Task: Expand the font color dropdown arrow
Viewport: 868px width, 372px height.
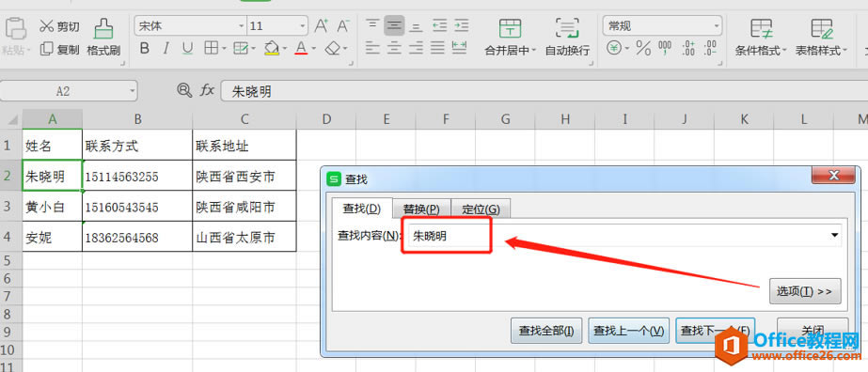Action: click(x=313, y=49)
